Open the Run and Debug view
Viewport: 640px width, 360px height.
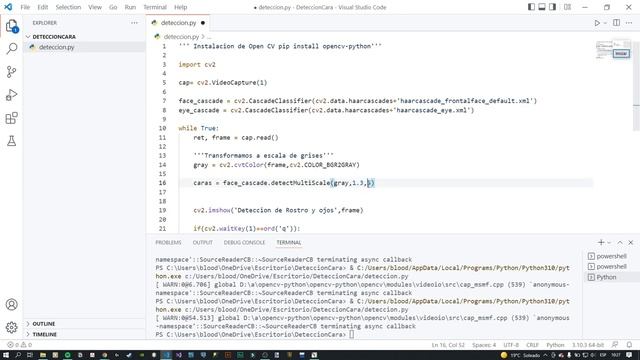(x=11, y=95)
